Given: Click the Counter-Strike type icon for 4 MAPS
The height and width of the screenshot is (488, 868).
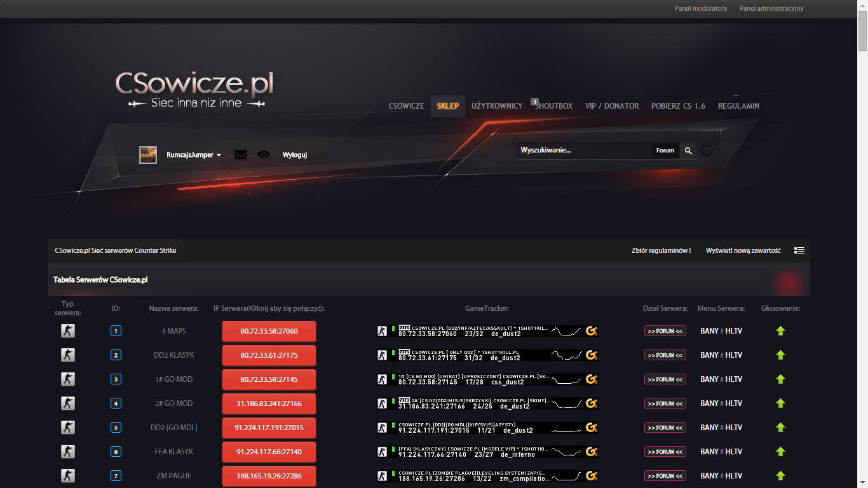Looking at the screenshot, I should click(x=68, y=331).
